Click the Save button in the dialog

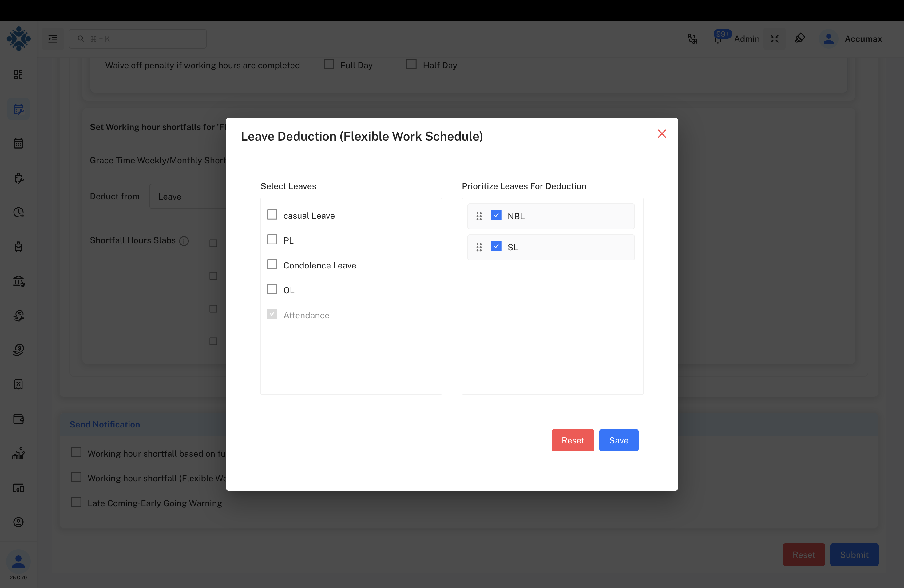[618, 440]
